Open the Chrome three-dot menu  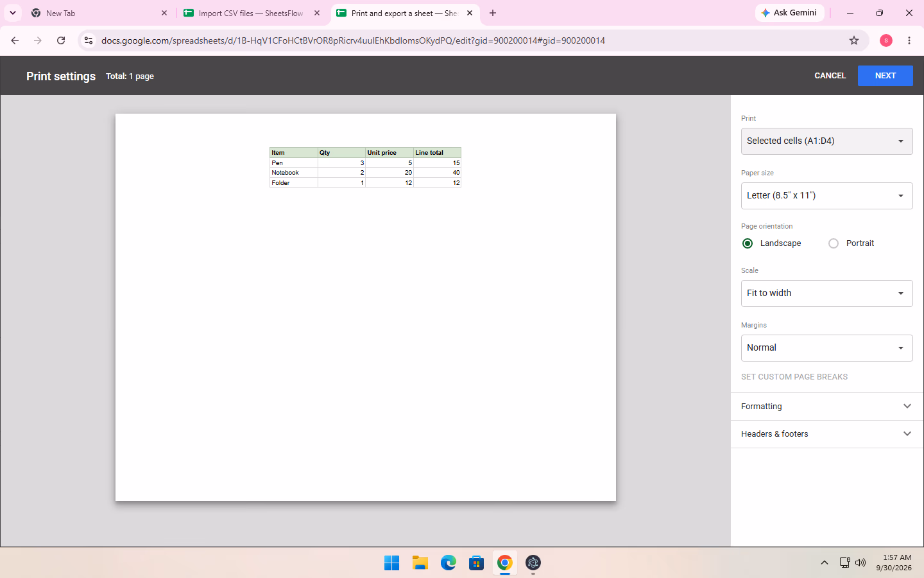coord(909,40)
